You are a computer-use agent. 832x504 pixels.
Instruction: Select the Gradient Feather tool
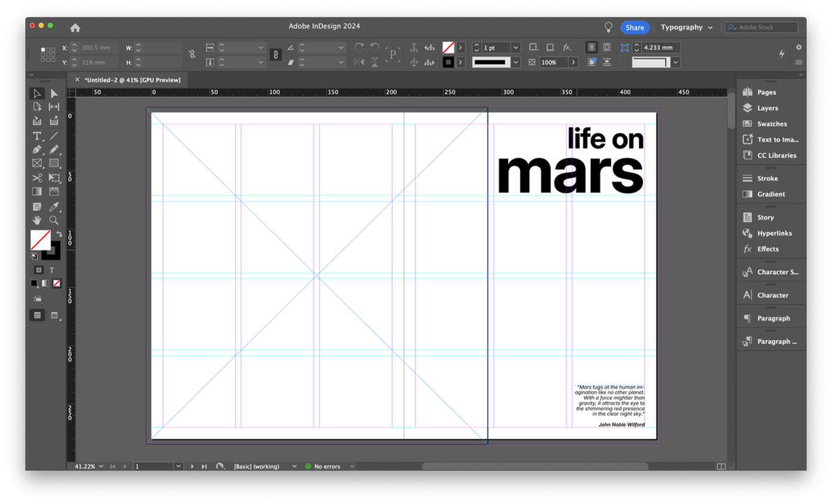tap(54, 191)
